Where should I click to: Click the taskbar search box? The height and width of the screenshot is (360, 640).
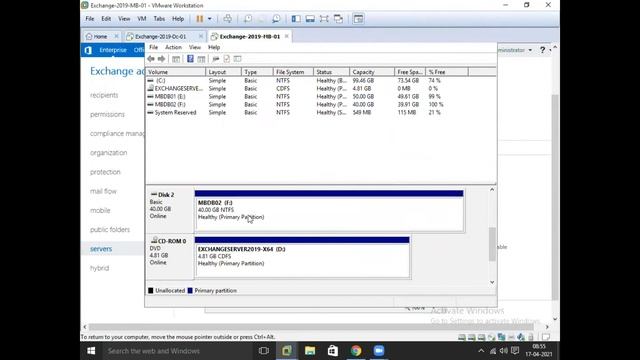pyautogui.click(x=178, y=351)
